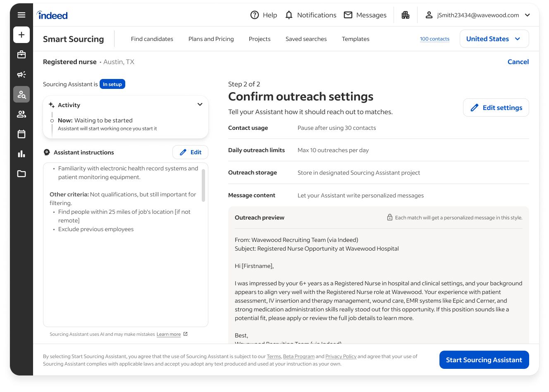This screenshot has width=549, height=392.
Task: Click the lock icon in Outreach preview
Action: [389, 217]
